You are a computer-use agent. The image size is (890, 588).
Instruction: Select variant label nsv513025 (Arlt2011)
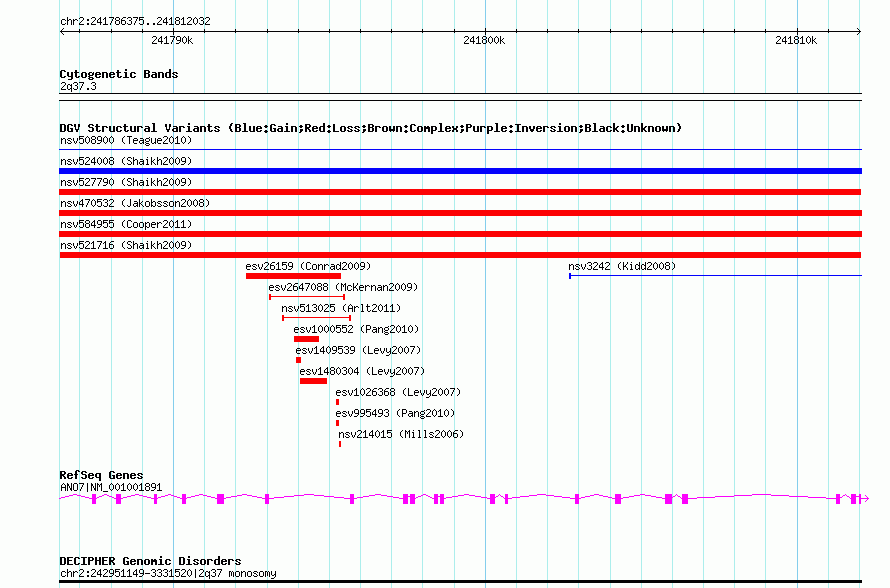click(341, 308)
